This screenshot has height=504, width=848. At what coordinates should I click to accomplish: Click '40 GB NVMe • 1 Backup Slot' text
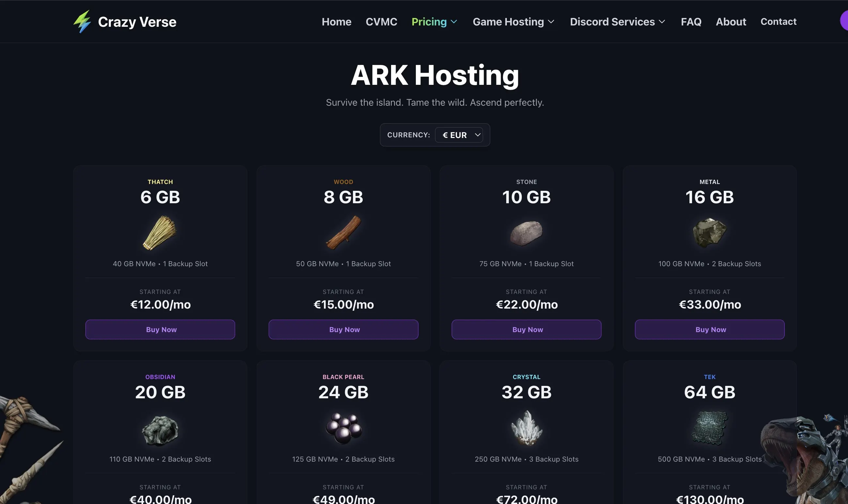click(160, 264)
